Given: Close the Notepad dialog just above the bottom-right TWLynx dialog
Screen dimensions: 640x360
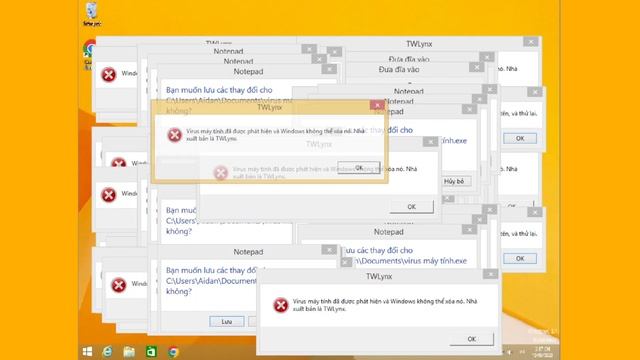Looking at the screenshot, I should click(469, 229).
